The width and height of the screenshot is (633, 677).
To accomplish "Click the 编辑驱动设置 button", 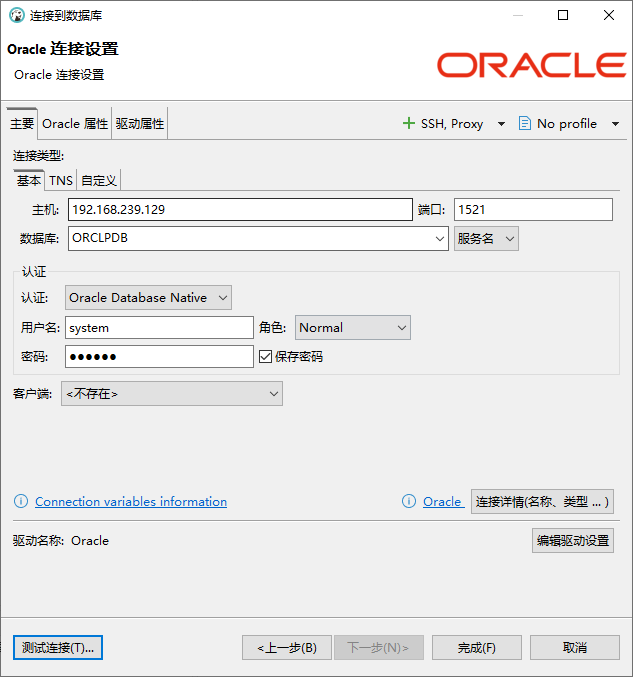I will tap(573, 540).
